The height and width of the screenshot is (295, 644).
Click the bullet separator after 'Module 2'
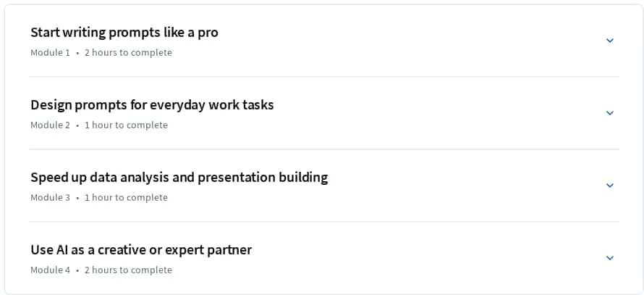(77, 125)
